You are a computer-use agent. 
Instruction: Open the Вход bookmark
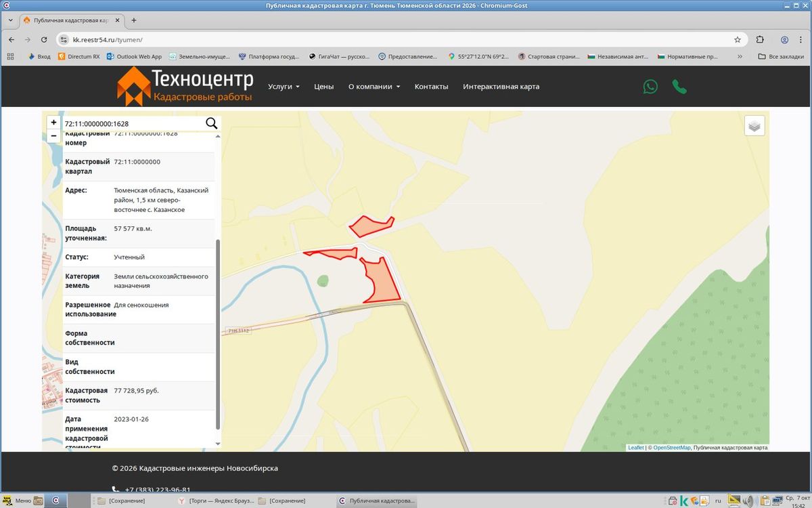[x=39, y=57]
